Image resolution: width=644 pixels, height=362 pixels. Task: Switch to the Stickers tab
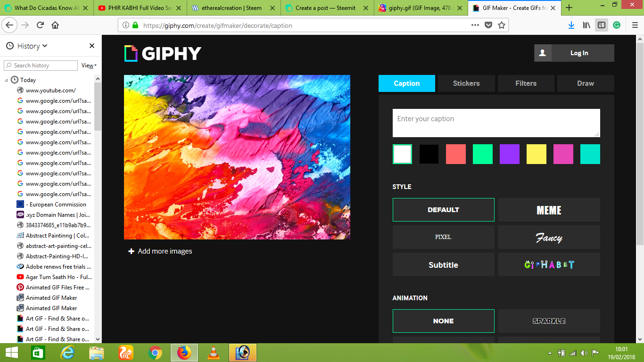tap(466, 83)
